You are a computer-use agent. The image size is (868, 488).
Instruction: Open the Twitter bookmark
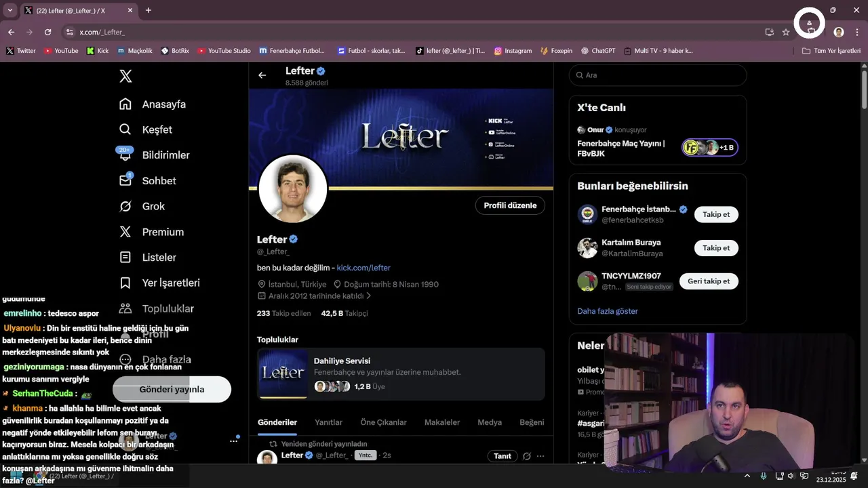(21, 51)
